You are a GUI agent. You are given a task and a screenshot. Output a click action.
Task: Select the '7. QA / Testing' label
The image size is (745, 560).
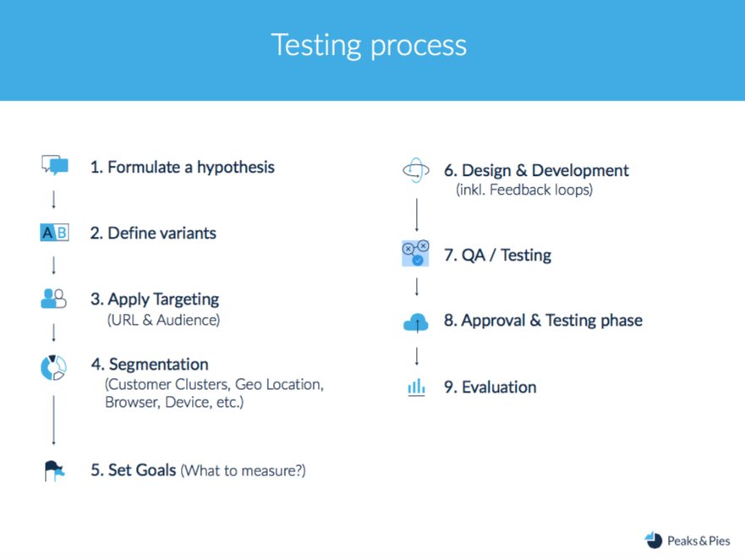[497, 255]
